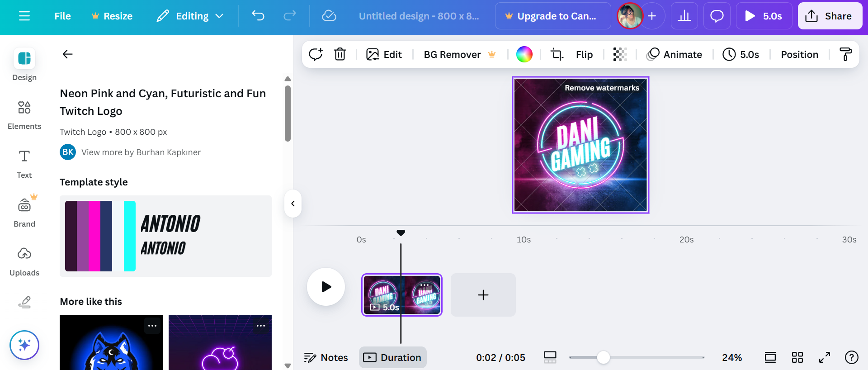
Task: Add a comment via toolbar icon
Action: (x=316, y=54)
